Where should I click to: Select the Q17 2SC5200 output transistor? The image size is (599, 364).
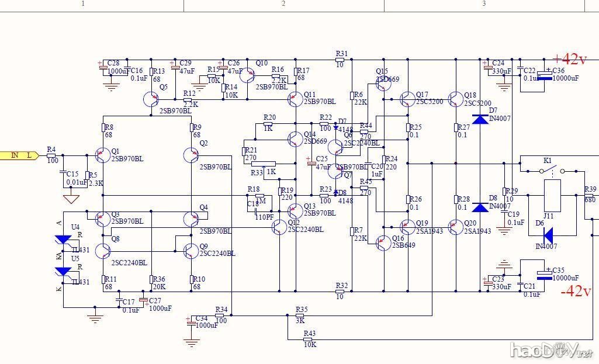pos(407,98)
